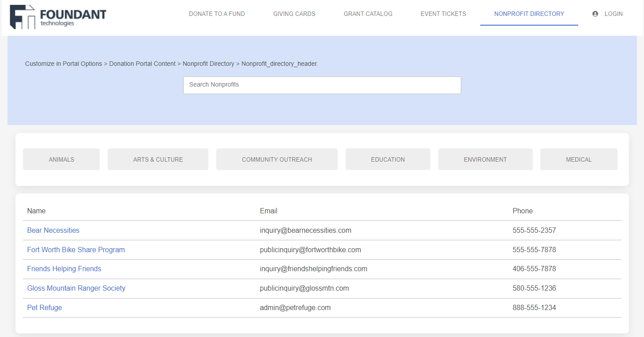Filter by COMMUNITY OUTREACH category
The width and height of the screenshot is (644, 337).
[277, 159]
